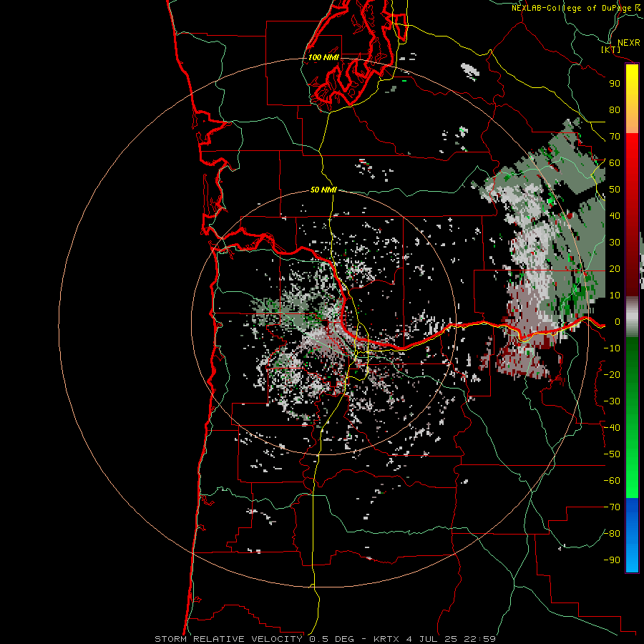Viewport: 644px width, 644px height.
Task: Click the 100 NMI range ring label
Action: coord(323,57)
